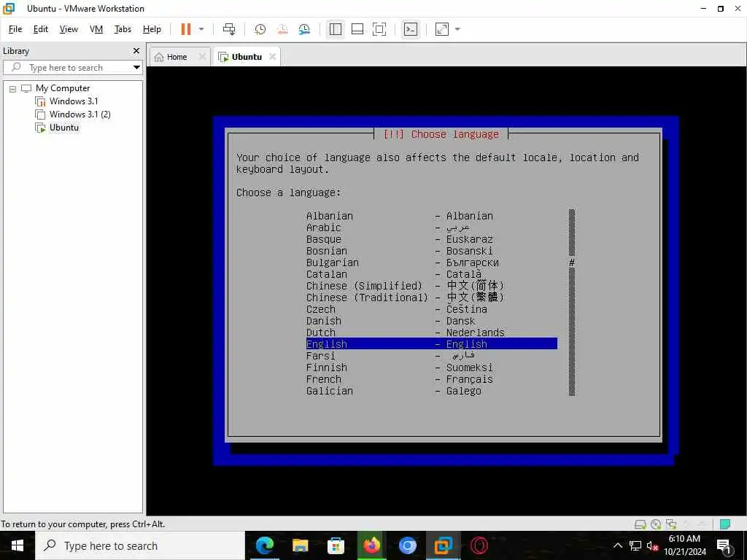The width and height of the screenshot is (747, 560).
Task: Select Dutch in the language list
Action: pos(432,332)
